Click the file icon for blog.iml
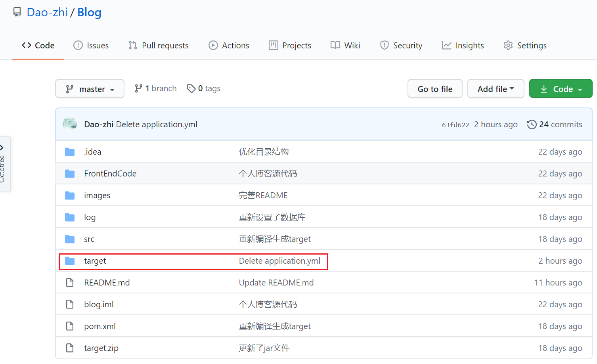The image size is (597, 364). point(70,305)
